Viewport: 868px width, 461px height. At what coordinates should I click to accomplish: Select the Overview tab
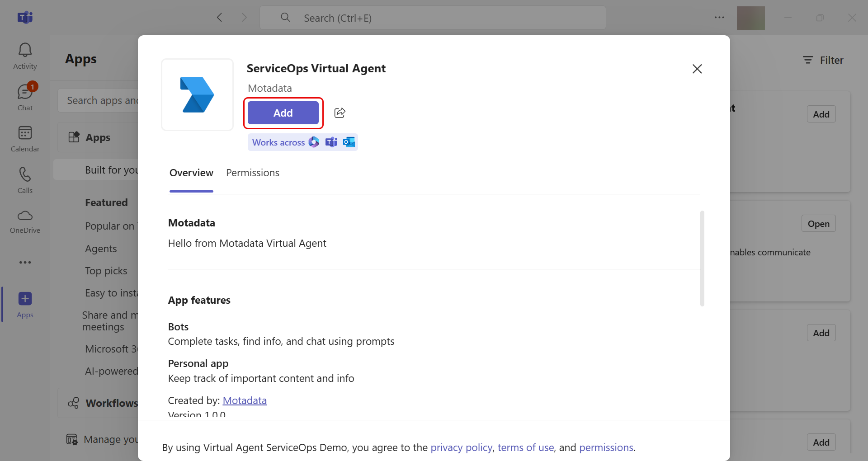191,173
